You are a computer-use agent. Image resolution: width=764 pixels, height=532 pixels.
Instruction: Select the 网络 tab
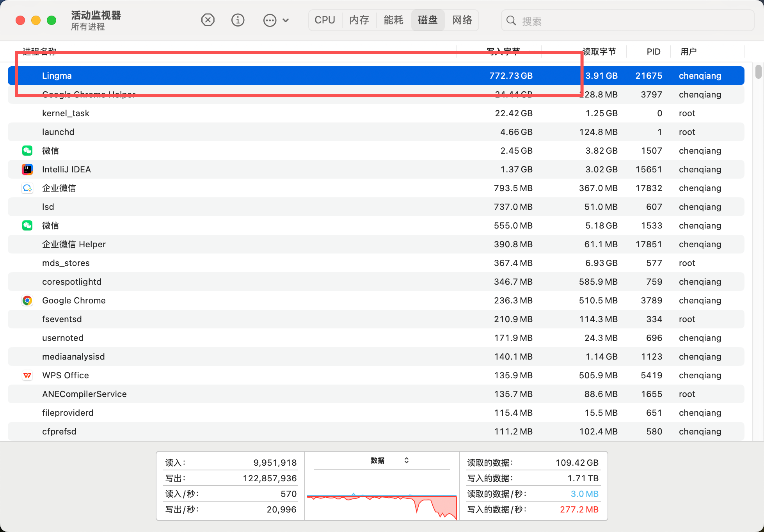[462, 20]
